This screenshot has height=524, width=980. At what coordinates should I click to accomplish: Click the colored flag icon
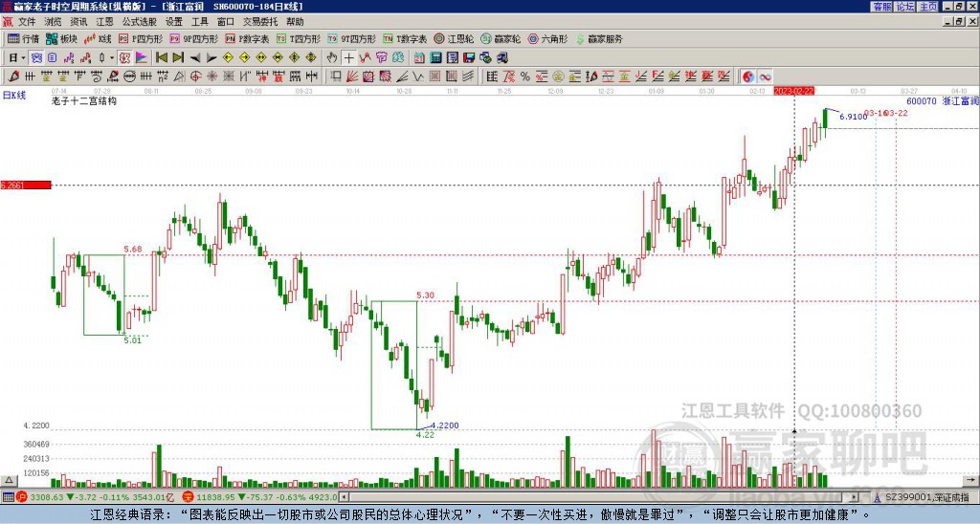[x=142, y=57]
